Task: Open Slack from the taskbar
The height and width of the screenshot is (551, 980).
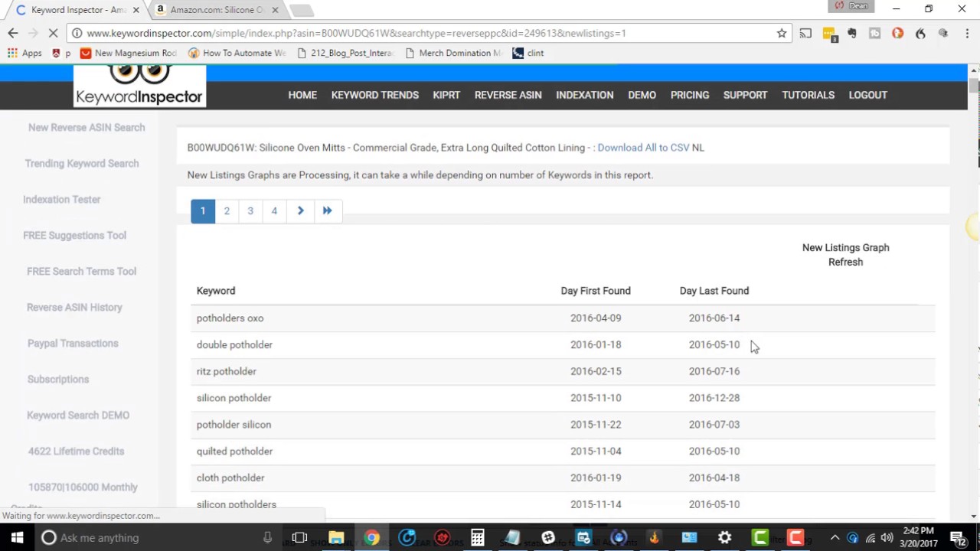Action: (548, 537)
